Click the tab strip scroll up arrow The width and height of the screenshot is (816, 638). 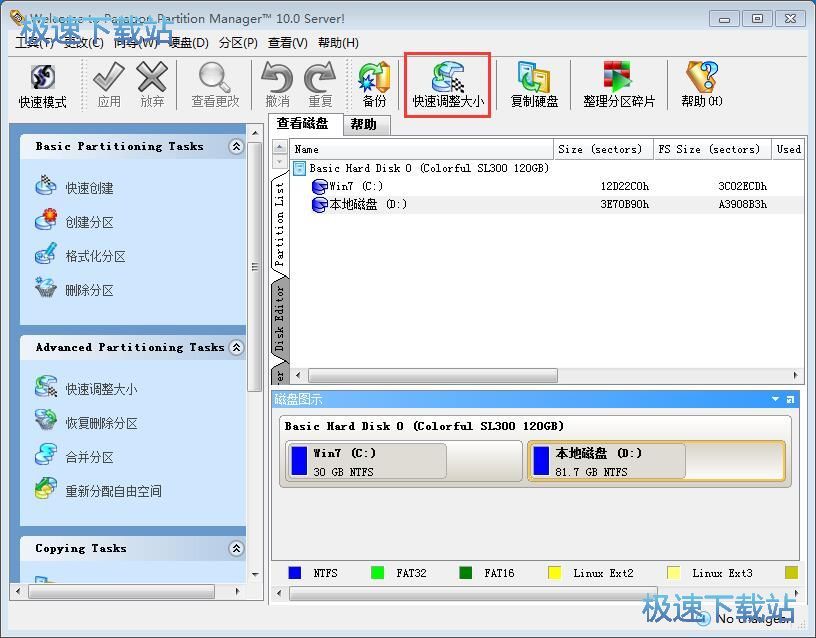point(279,147)
